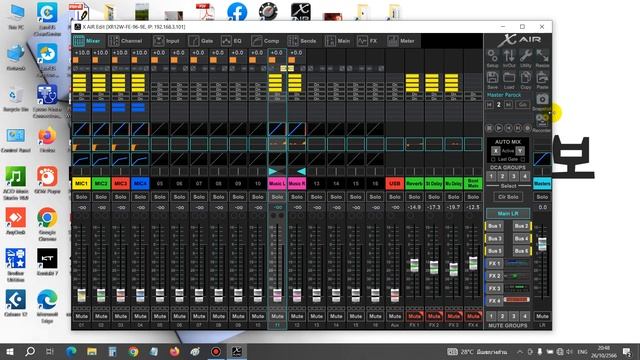This screenshot has height=360, width=640.
Task: Unmute the FX 1 return channel
Action: point(414,316)
